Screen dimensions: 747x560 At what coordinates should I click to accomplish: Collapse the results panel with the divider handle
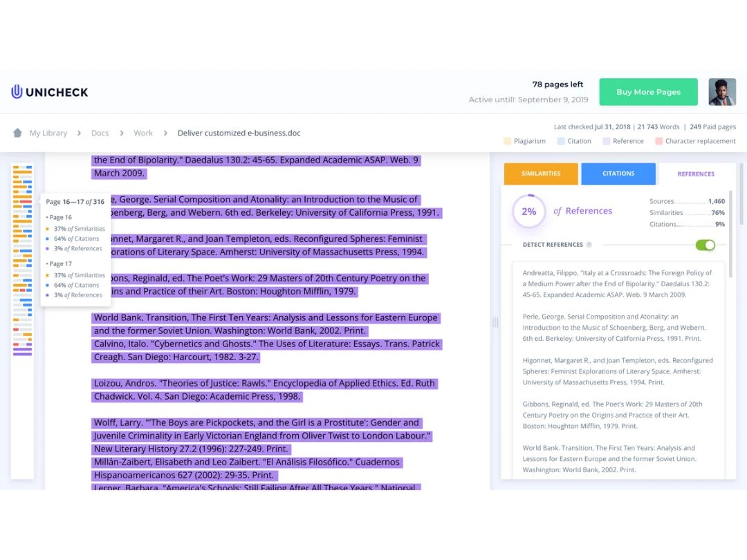coord(495,321)
